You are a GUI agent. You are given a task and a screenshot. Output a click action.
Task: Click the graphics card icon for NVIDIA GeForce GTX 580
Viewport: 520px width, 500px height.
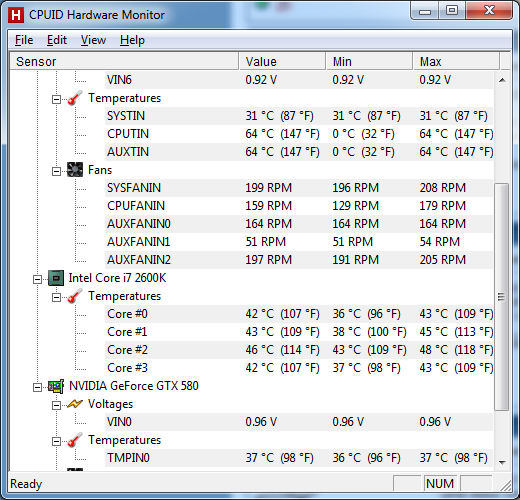click(x=56, y=386)
